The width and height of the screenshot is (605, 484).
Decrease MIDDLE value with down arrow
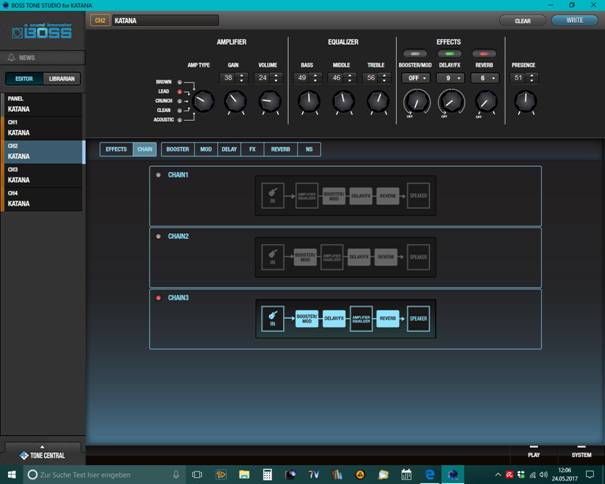(350, 80)
